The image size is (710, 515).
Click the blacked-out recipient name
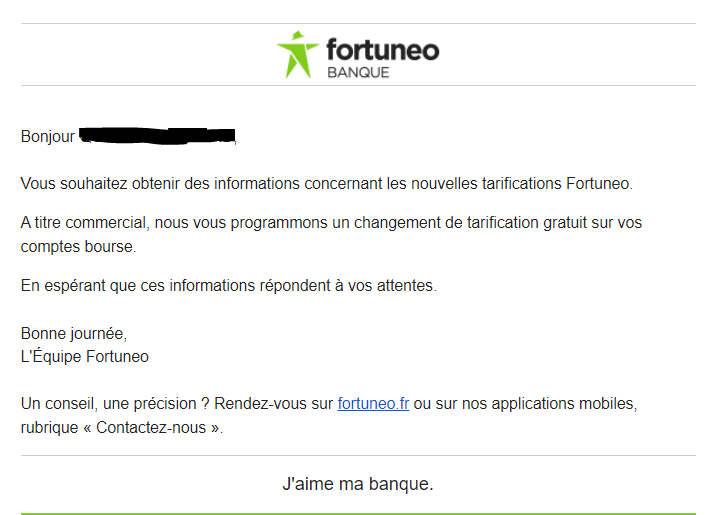tap(158, 136)
